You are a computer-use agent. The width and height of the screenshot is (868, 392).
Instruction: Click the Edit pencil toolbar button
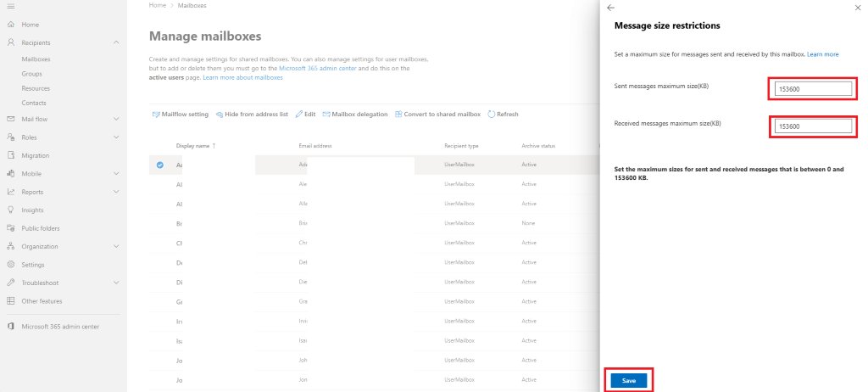[x=305, y=115]
